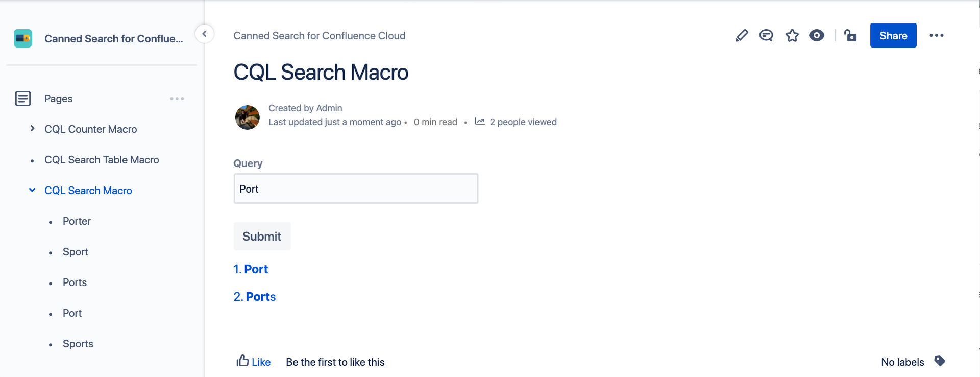980x377 pixels.
Task: Click the Query input field
Action: [356, 189]
